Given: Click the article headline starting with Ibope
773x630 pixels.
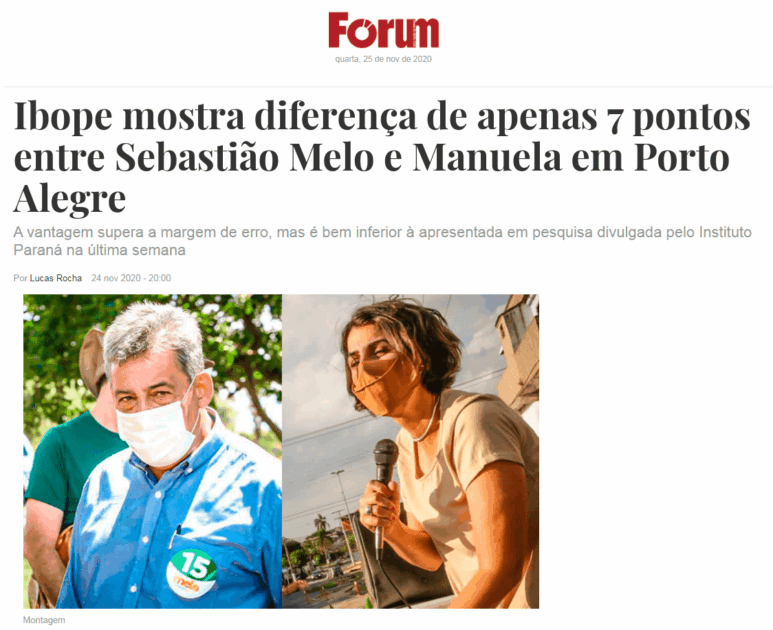Looking at the screenshot, I should point(383,157).
